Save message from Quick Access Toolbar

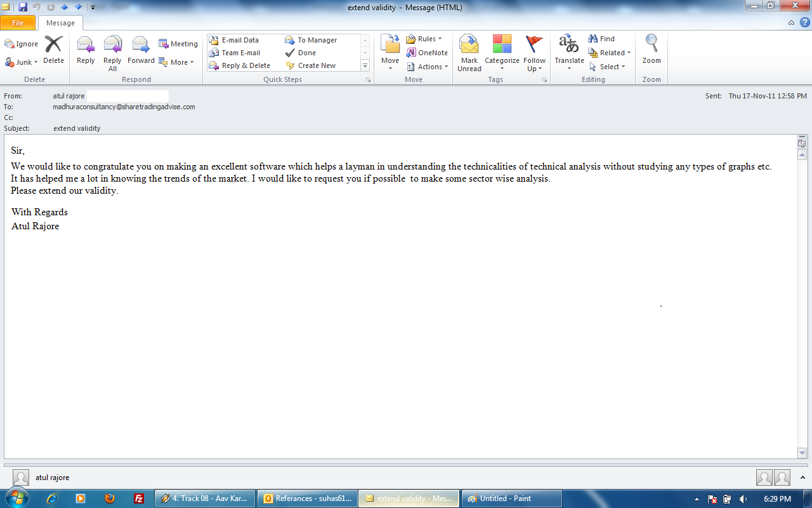pos(23,7)
